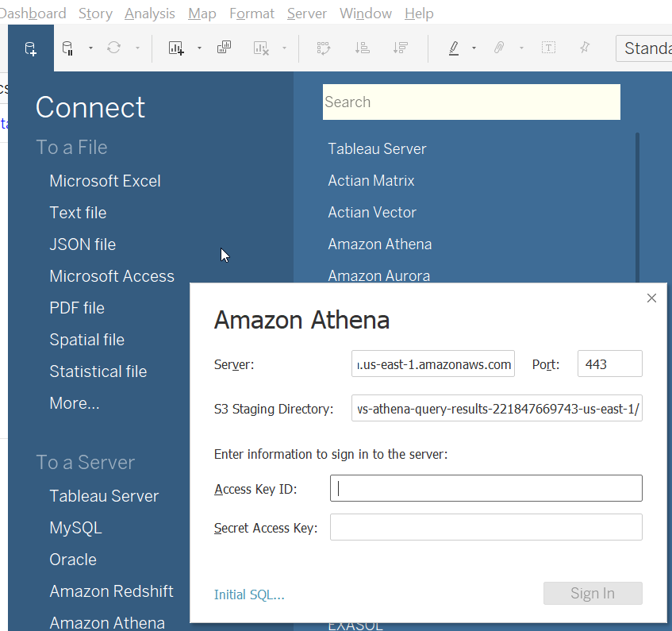This screenshot has width=672, height=631.
Task: Click the Fix Axes pin icon
Action: pyautogui.click(x=584, y=48)
